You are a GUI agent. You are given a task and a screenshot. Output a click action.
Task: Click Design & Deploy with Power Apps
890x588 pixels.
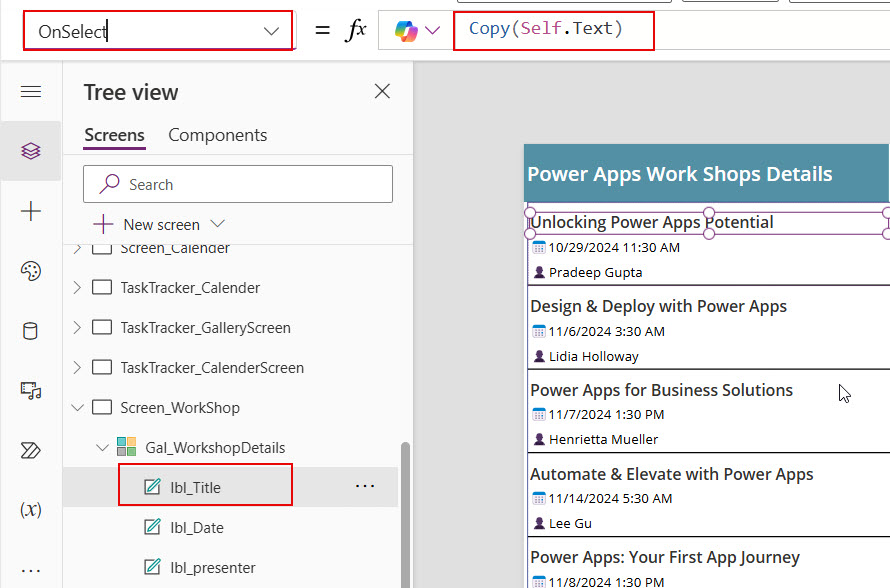click(x=658, y=306)
